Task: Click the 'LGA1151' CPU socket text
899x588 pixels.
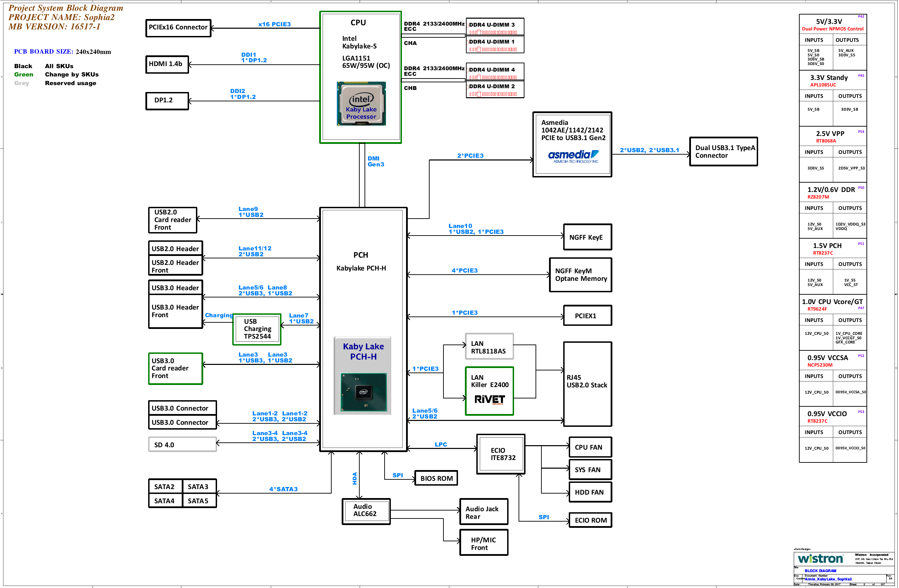Action: 356,58
